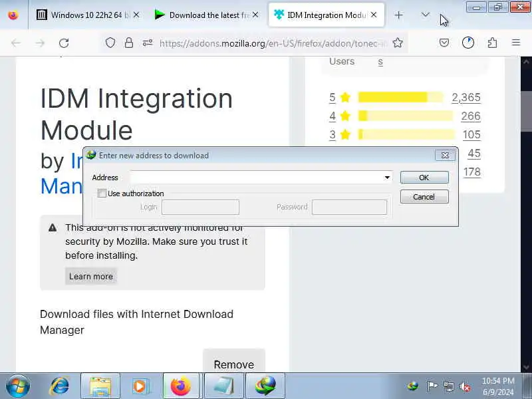View site security padlock info
Viewport: 532px width, 399px height.
[x=129, y=43]
